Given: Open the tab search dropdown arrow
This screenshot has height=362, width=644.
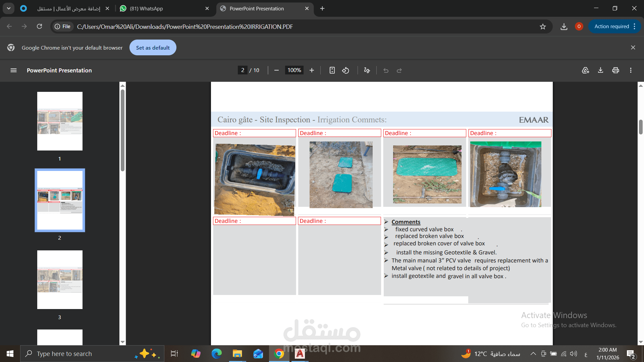Looking at the screenshot, I should (9, 8).
